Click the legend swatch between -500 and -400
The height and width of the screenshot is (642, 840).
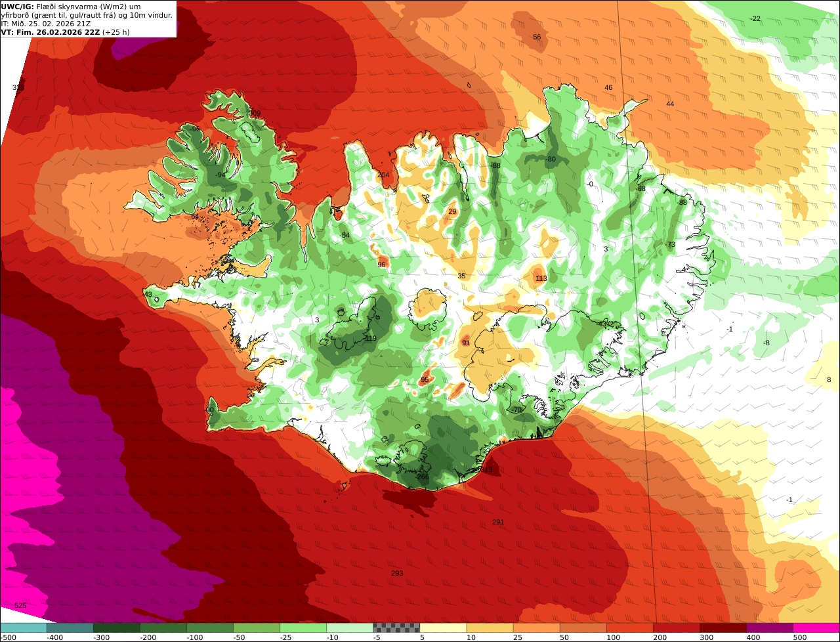[x=23, y=628]
